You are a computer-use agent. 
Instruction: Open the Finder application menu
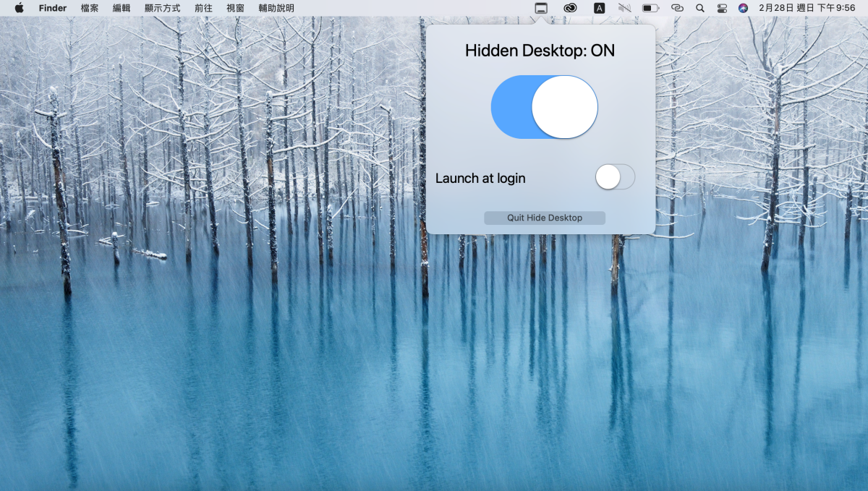click(53, 8)
